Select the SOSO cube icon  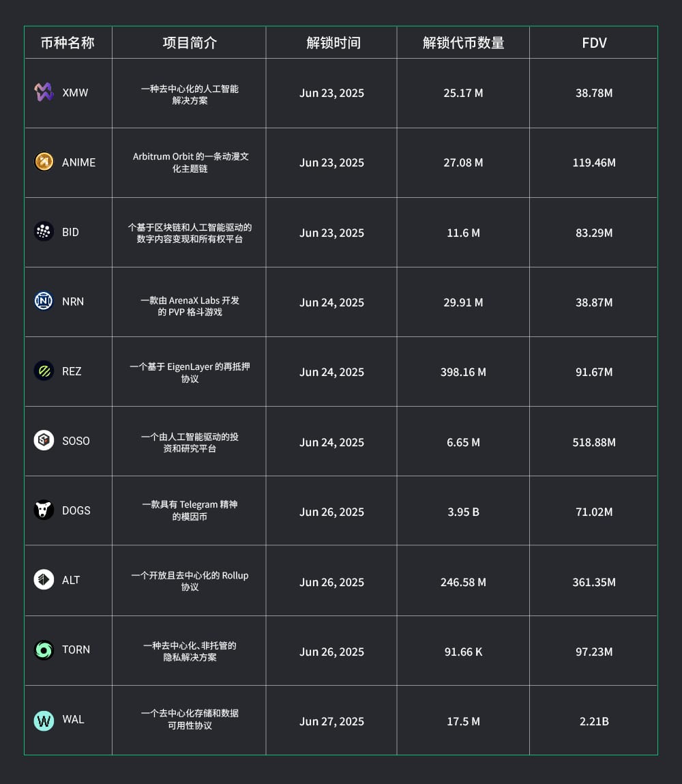[44, 440]
